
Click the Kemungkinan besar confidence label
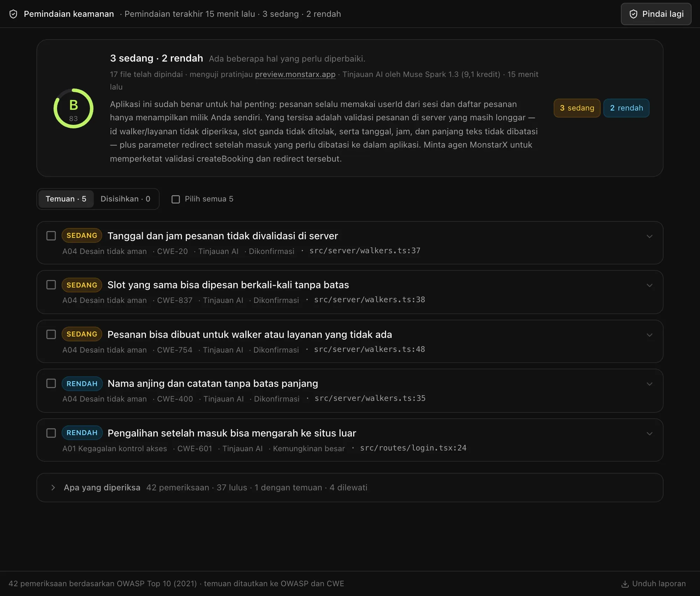[x=309, y=449]
